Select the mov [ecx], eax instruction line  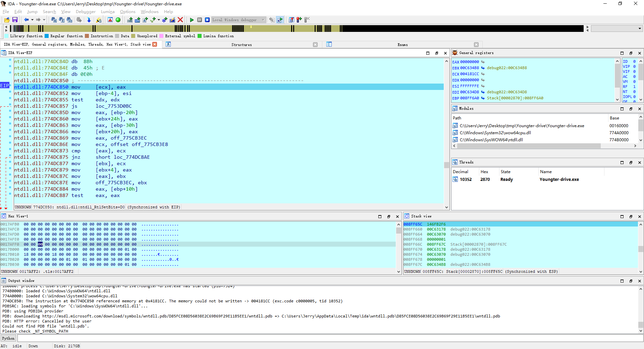point(229,87)
